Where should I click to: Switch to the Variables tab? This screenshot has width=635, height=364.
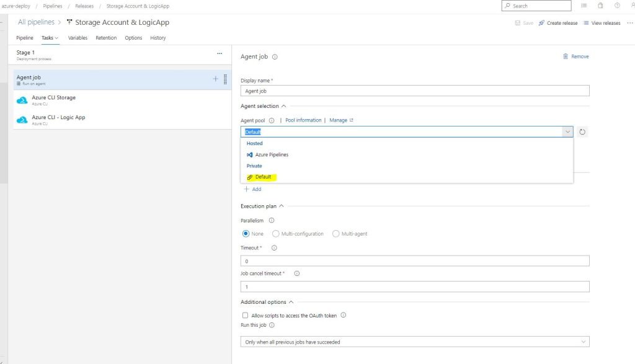pyautogui.click(x=78, y=38)
